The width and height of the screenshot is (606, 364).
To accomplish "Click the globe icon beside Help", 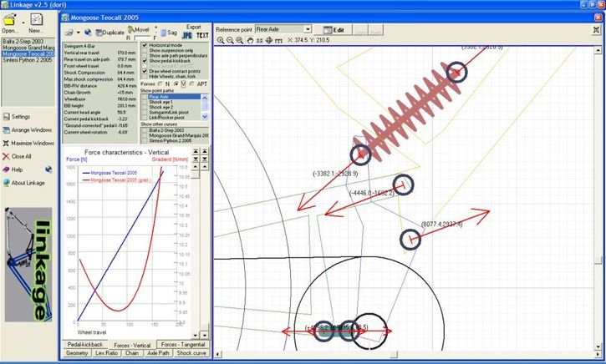I will point(48,169).
